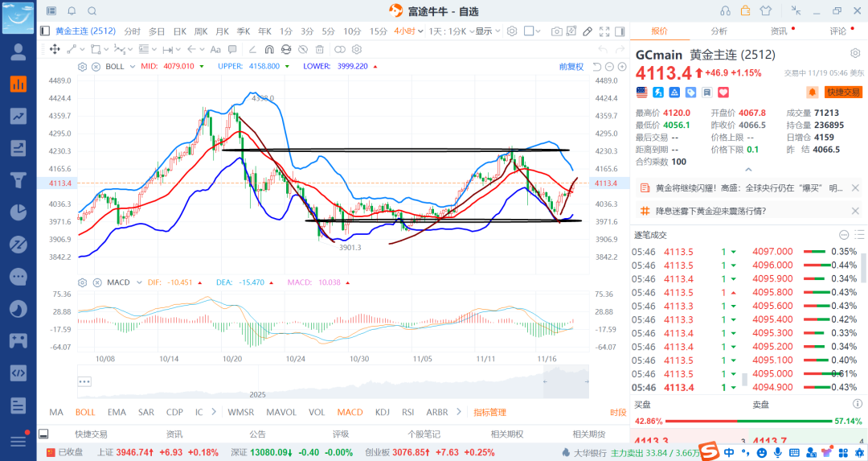Hide drawings with the crossed-eye icon

[303, 49]
